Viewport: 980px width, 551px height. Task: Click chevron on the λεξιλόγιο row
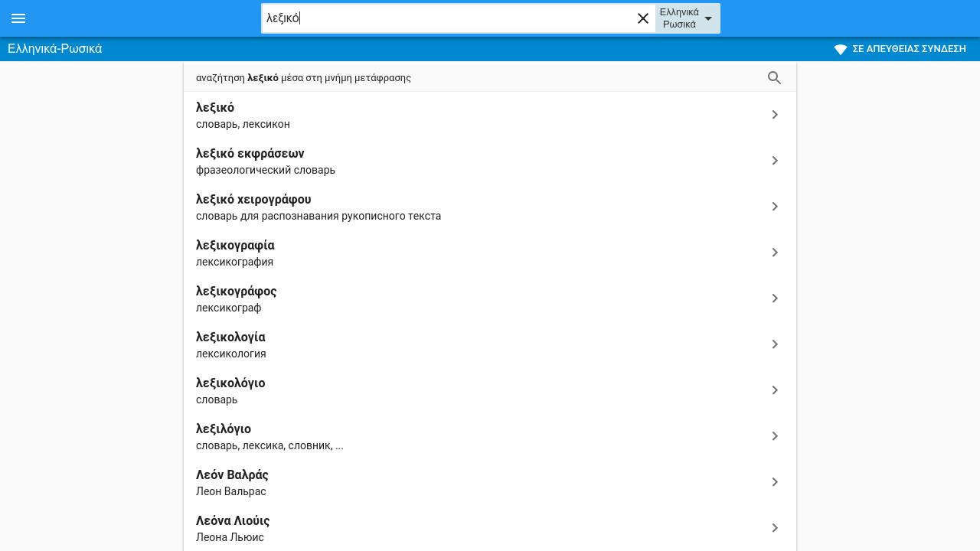tap(775, 436)
